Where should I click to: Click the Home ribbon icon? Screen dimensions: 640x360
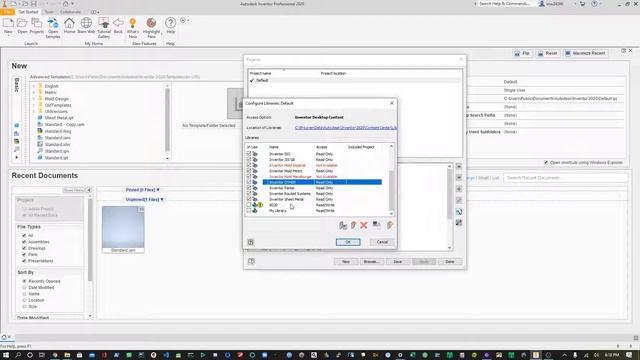tap(69, 23)
